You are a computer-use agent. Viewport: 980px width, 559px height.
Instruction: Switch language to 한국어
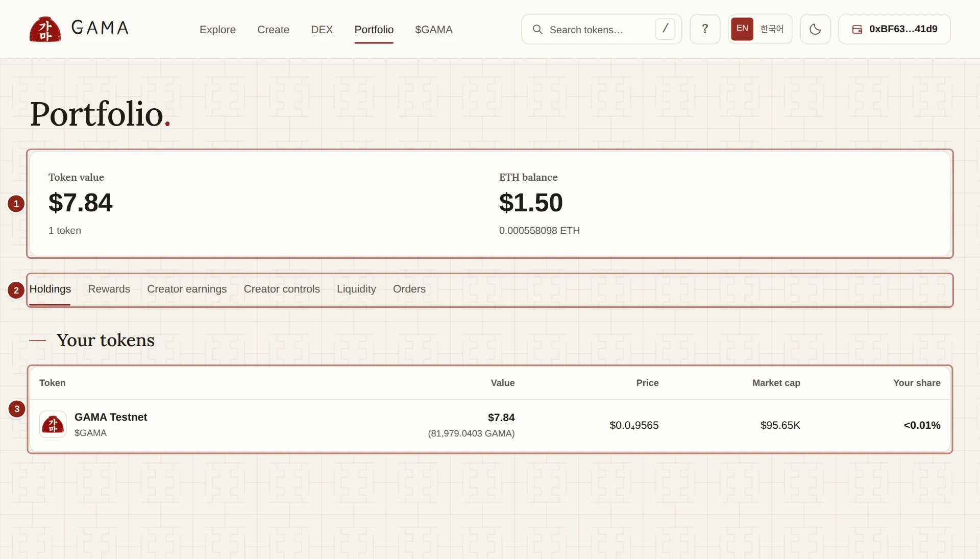[x=772, y=29]
